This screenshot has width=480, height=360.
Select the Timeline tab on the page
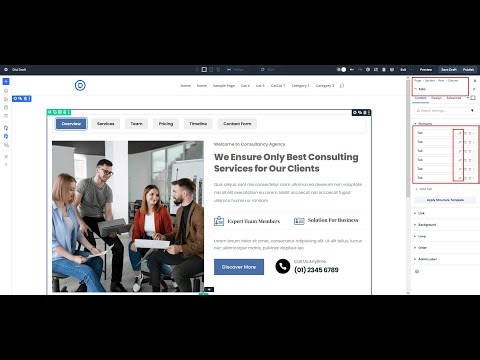pyautogui.click(x=198, y=124)
